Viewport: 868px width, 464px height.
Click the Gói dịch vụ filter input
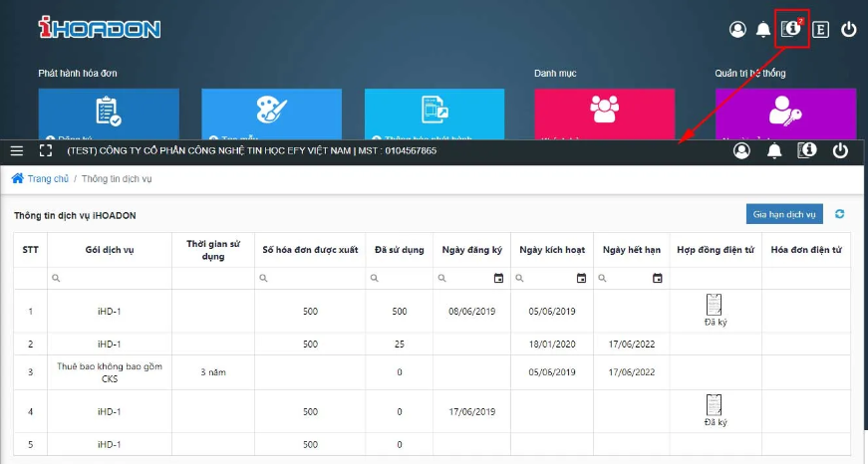110,278
